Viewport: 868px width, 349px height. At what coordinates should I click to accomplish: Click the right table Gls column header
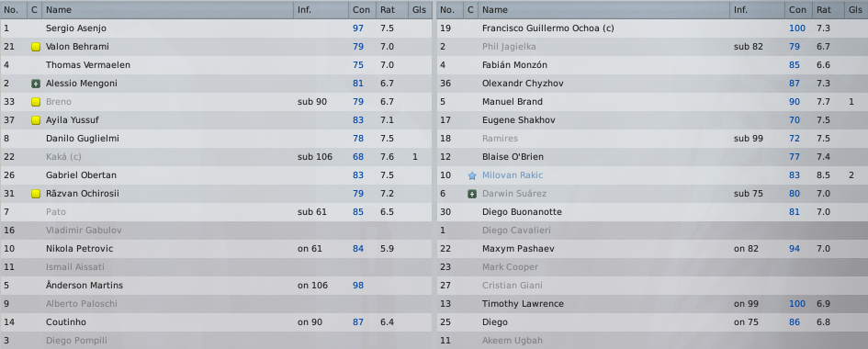pyautogui.click(x=855, y=10)
